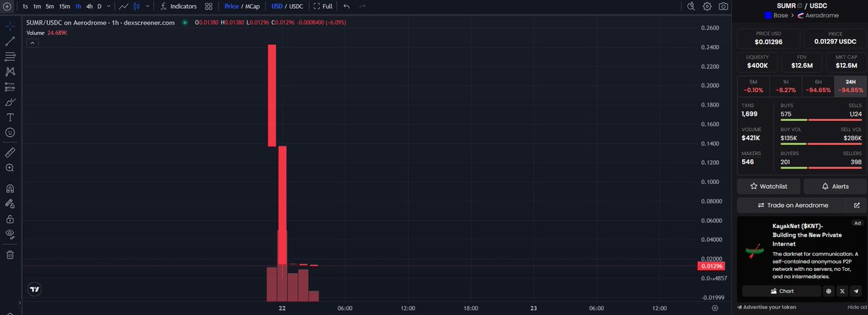Viewport: 868px width, 315px height.
Task: Show the 6H price change stats
Action: tap(817, 86)
